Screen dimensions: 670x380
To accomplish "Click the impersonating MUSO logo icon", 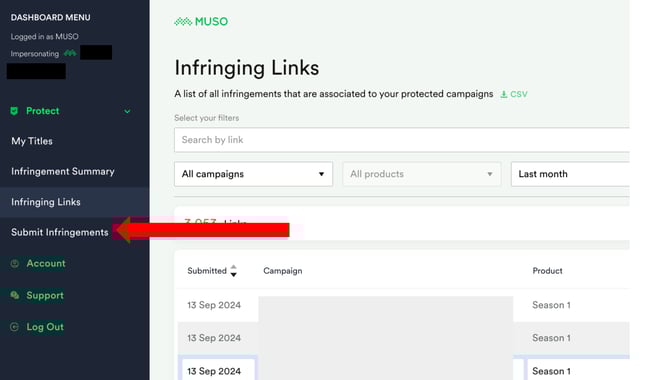I will (70, 53).
